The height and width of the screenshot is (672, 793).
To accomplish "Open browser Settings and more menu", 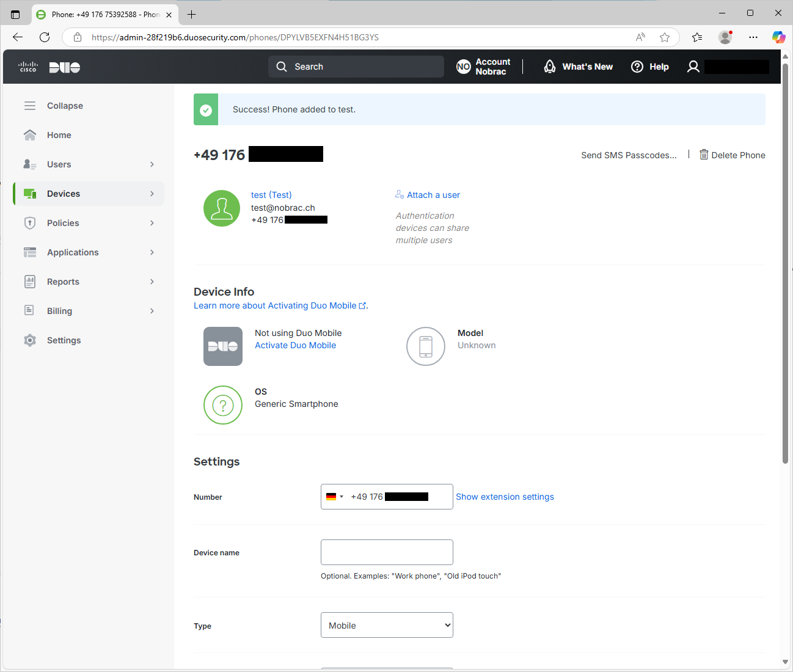I will coord(753,37).
